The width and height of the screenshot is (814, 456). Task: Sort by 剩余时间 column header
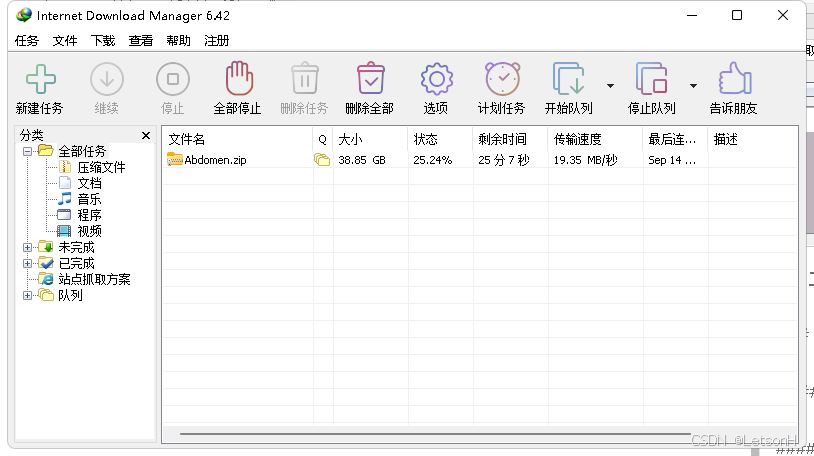coord(510,139)
